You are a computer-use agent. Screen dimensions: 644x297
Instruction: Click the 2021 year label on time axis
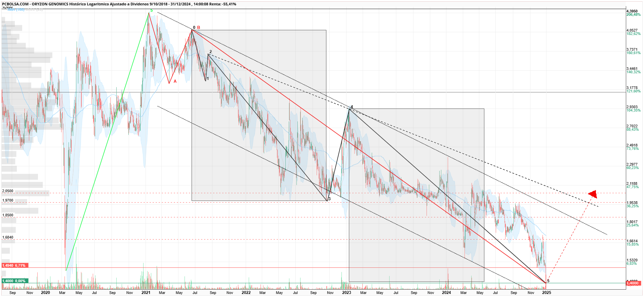coord(146,293)
